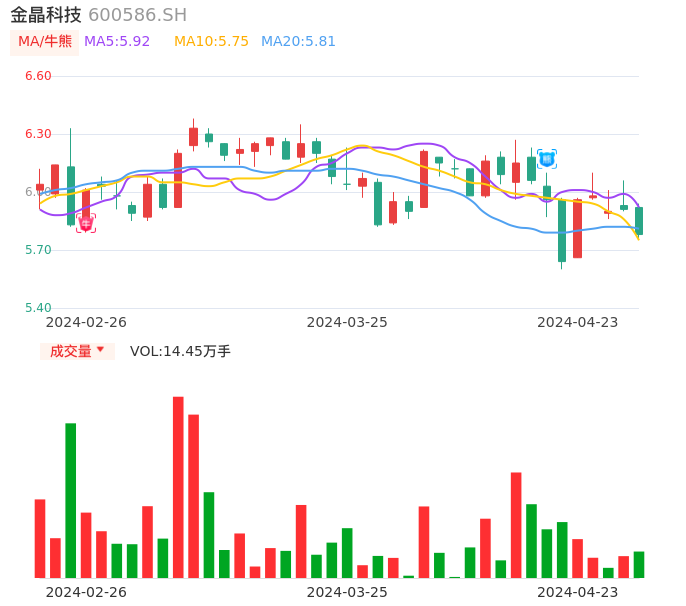Click the tallest green volume bar
The image size is (686, 606).
[71, 500]
